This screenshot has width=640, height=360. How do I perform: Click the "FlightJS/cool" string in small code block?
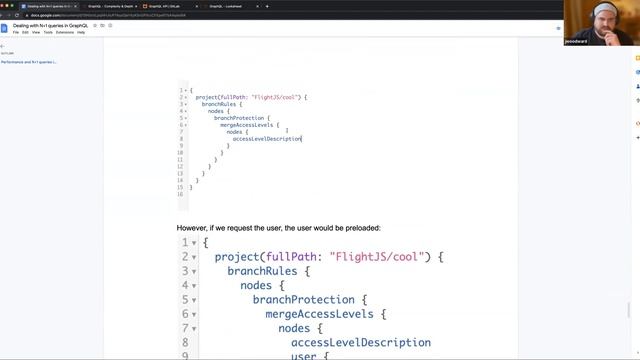point(276,97)
